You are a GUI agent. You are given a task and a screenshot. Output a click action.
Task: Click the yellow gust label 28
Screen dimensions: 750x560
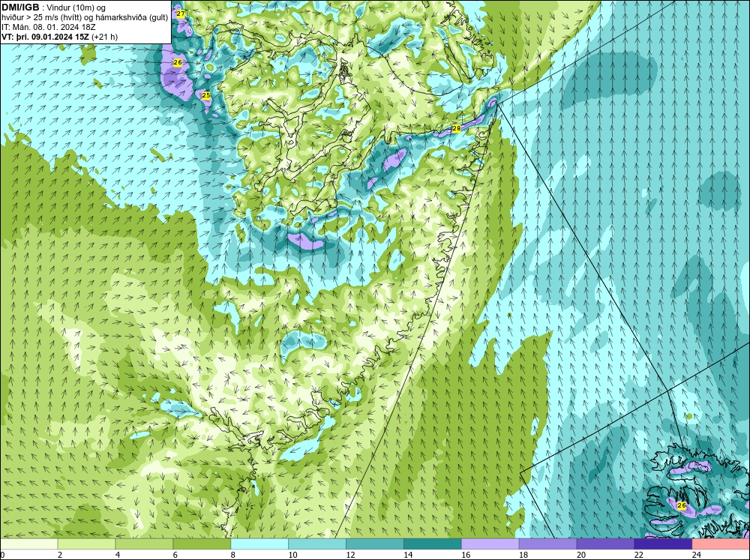[x=456, y=129]
